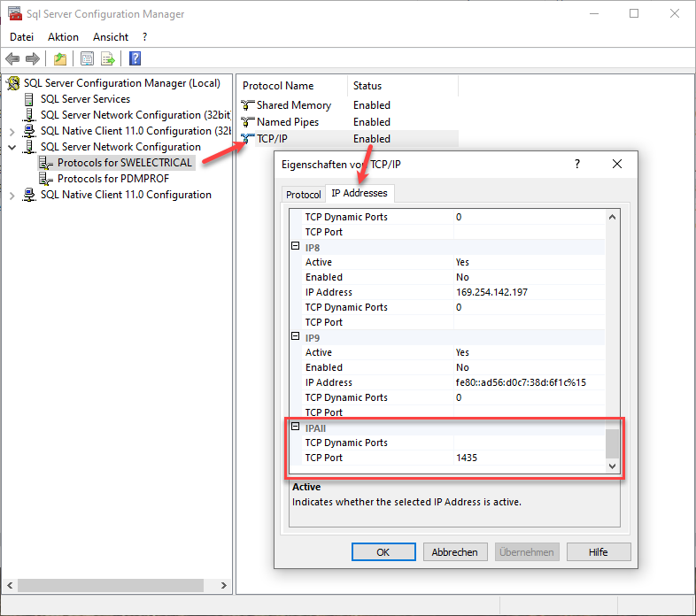The image size is (696, 616).
Task: Collapse the IPAll section
Action: 296,427
